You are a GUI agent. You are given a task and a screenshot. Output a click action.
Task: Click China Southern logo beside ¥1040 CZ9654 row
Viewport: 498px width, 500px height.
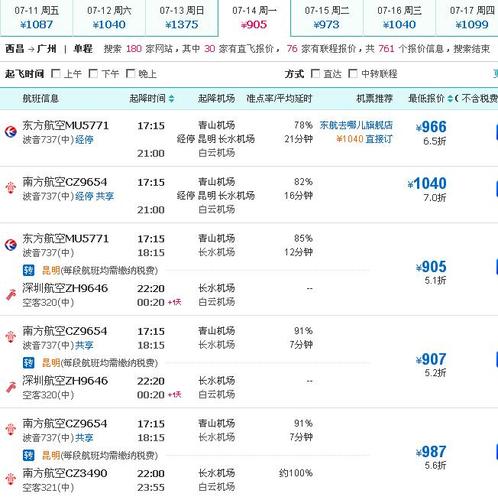pos(11,188)
